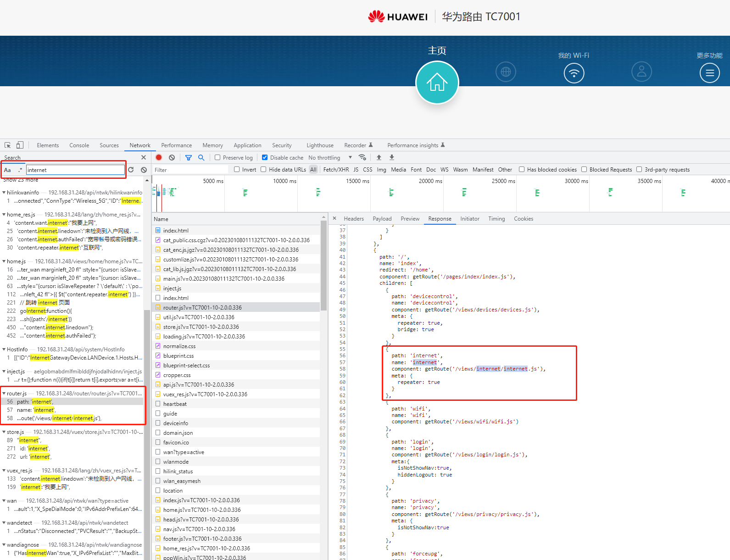Filter requests by Fetch/XHR type

[336, 169]
